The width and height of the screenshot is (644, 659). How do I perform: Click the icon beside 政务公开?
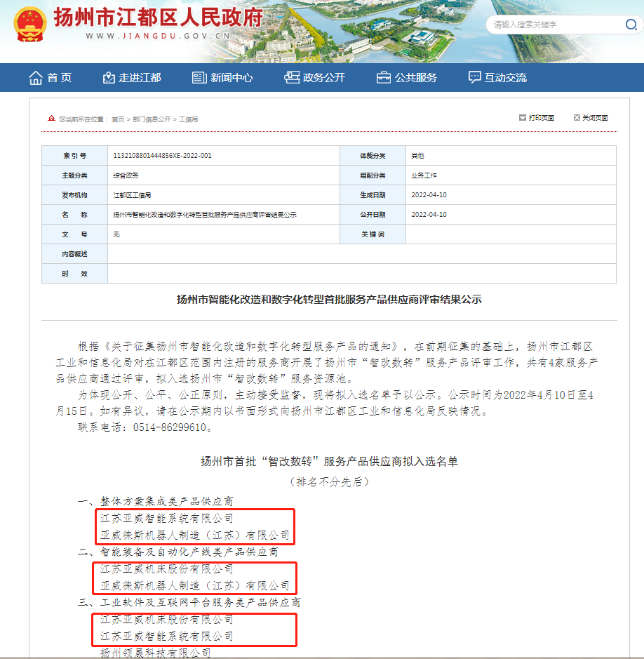291,78
